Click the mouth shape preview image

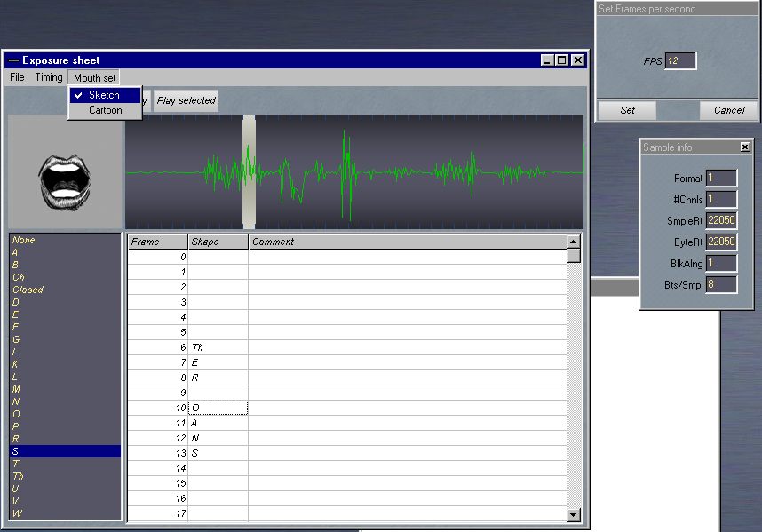click(65, 172)
